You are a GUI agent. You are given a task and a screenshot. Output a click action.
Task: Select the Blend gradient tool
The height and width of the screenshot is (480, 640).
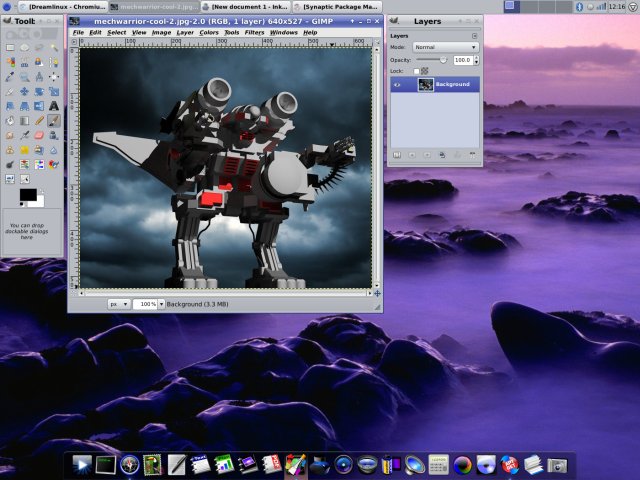point(24,121)
